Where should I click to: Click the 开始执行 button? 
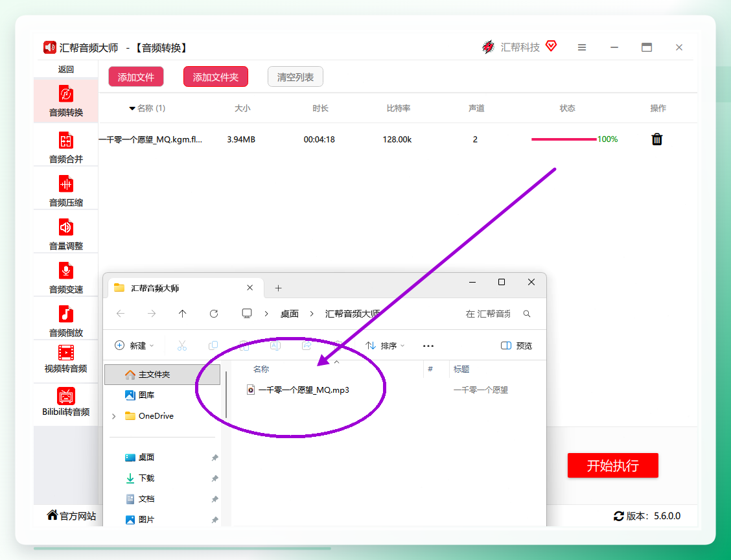[612, 465]
